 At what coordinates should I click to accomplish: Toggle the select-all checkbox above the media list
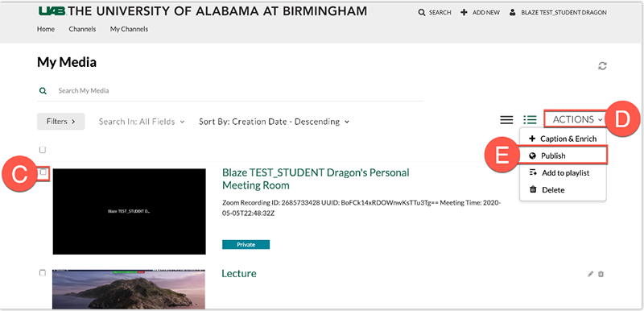click(x=43, y=150)
